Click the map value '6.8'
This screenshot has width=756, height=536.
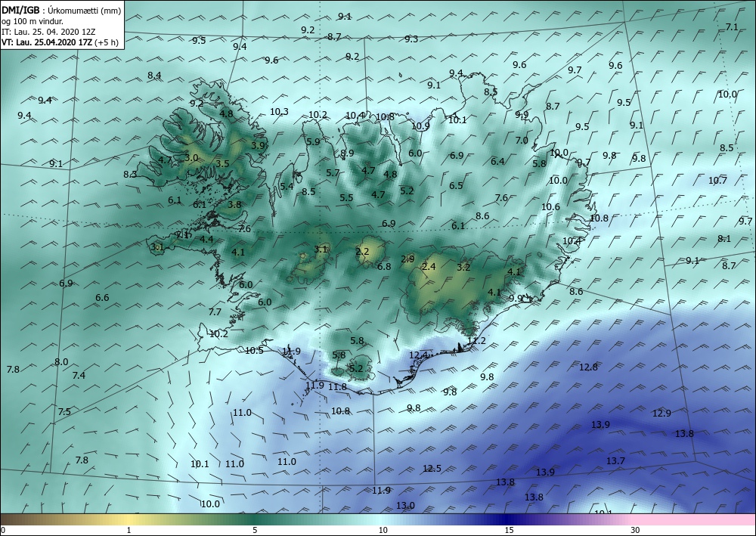pos(384,266)
